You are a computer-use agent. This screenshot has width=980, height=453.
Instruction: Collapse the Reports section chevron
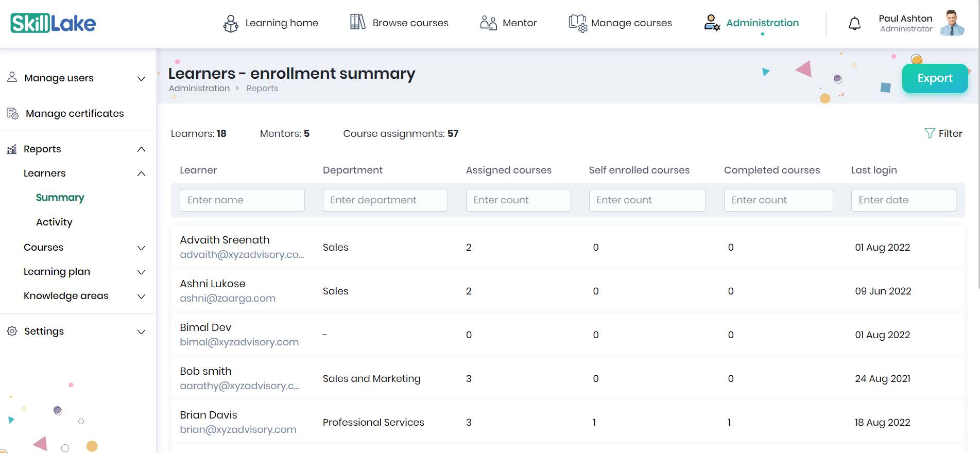pyautogui.click(x=141, y=149)
